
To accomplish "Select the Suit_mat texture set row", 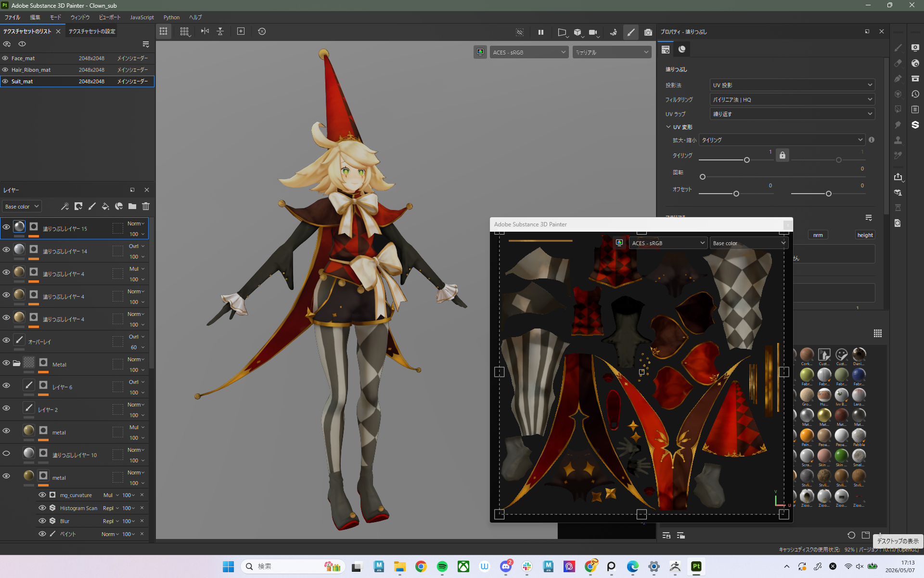I will (x=77, y=81).
